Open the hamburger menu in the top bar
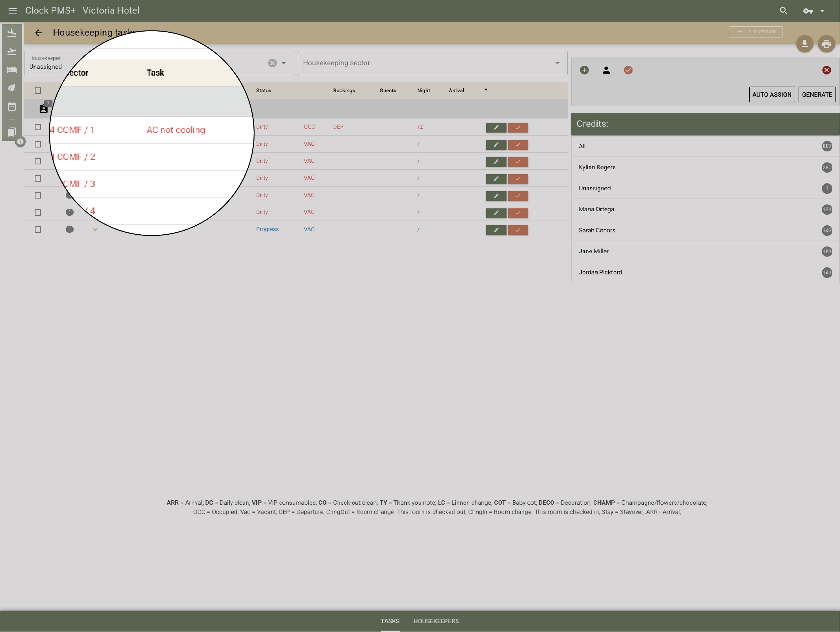This screenshot has width=840, height=632. [x=12, y=11]
